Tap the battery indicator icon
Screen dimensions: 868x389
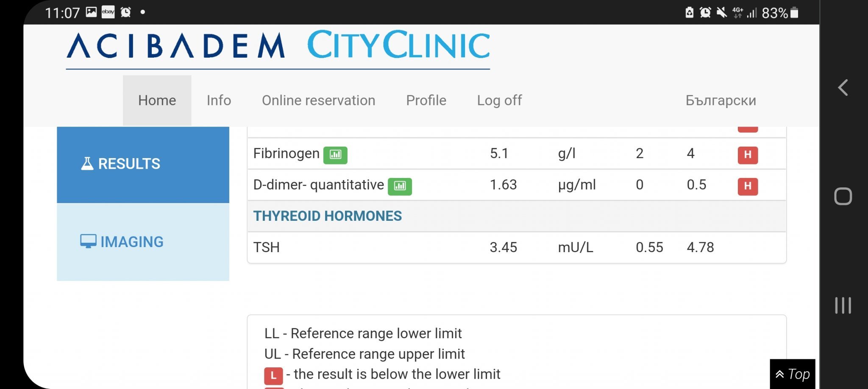(795, 13)
